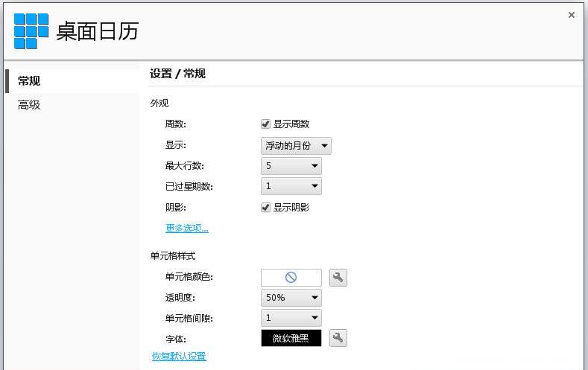Click the black 微软雅黑 font preview box

(291, 338)
